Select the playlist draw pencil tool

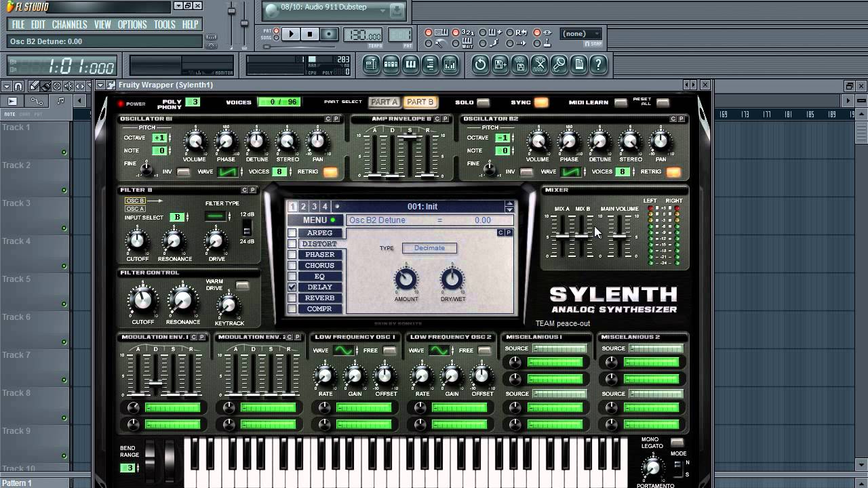pyautogui.click(x=33, y=86)
